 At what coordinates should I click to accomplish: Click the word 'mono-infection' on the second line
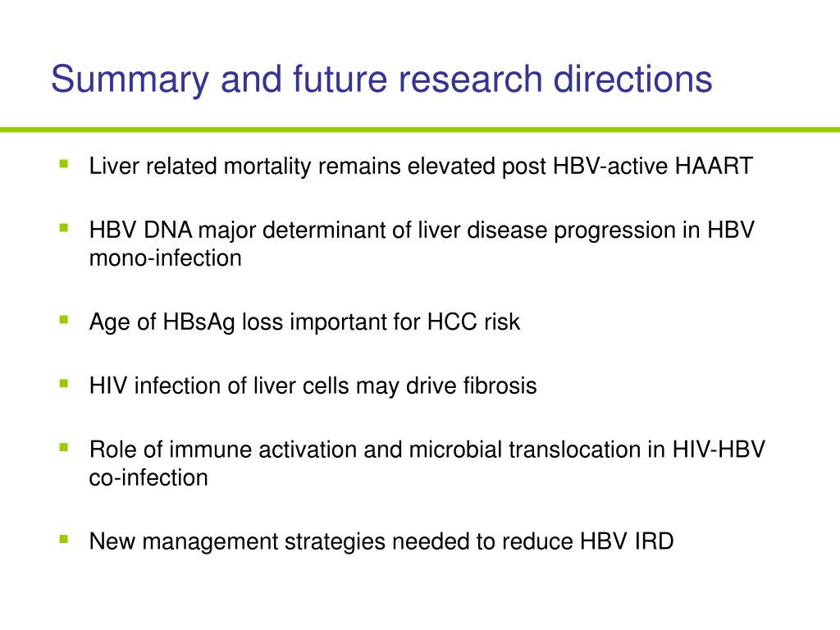pyautogui.click(x=165, y=258)
